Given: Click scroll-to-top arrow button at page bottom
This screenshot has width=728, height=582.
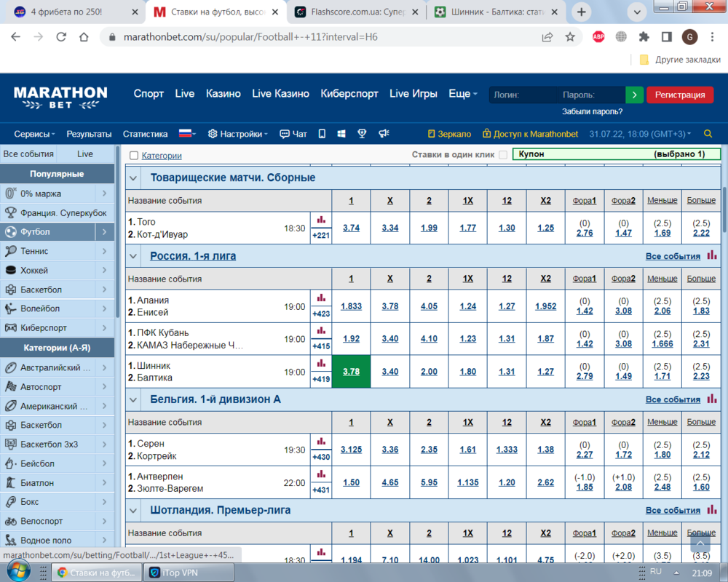Looking at the screenshot, I should coord(700,543).
